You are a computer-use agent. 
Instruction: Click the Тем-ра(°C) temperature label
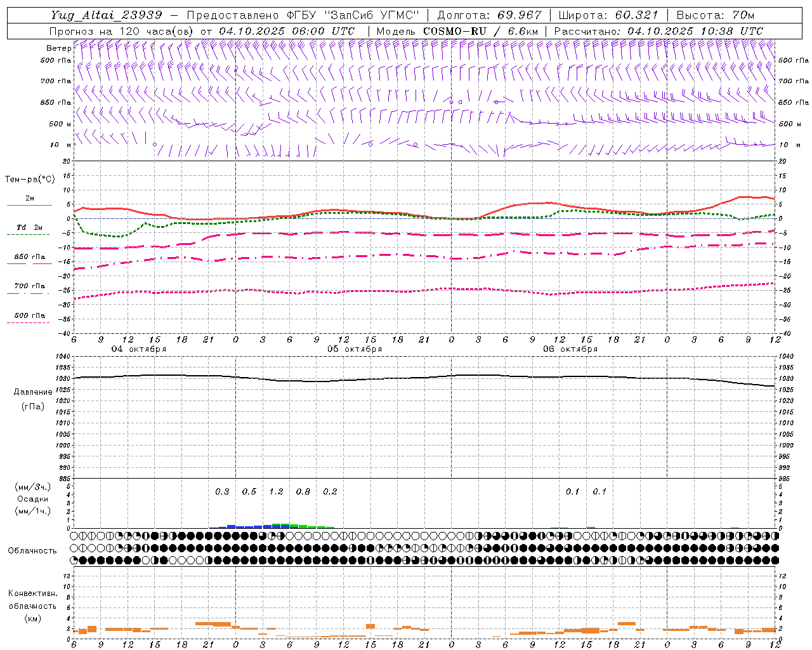[x=30, y=180]
